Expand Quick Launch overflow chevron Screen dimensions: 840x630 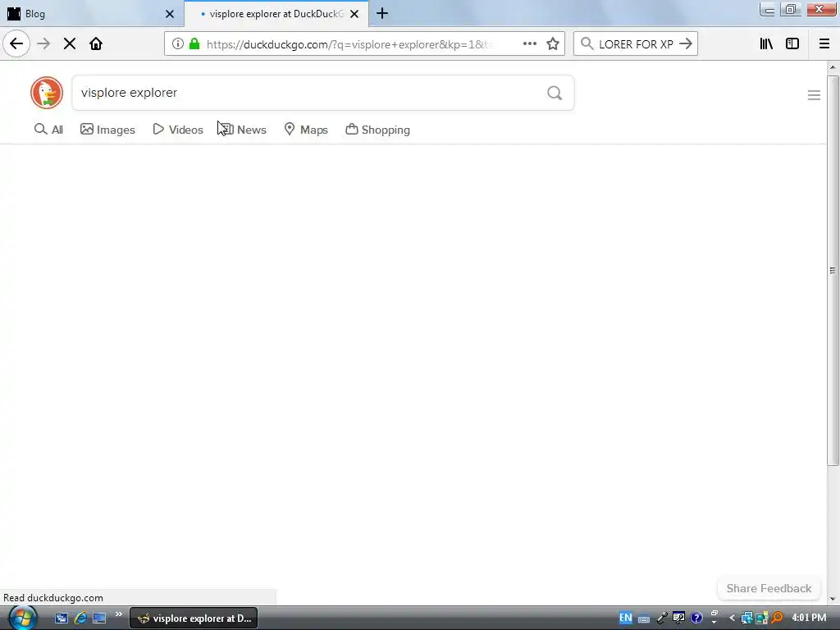coord(119,614)
